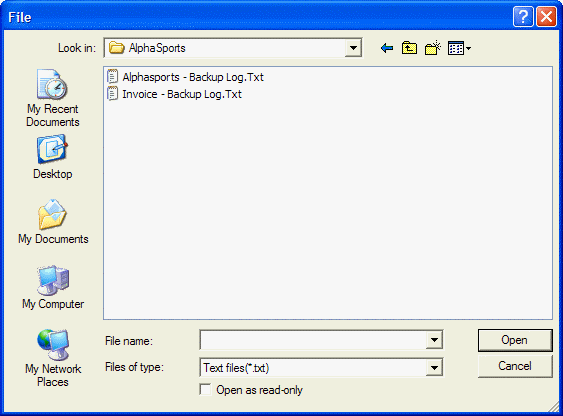
Task: Click inside the File name field
Action: (x=313, y=340)
